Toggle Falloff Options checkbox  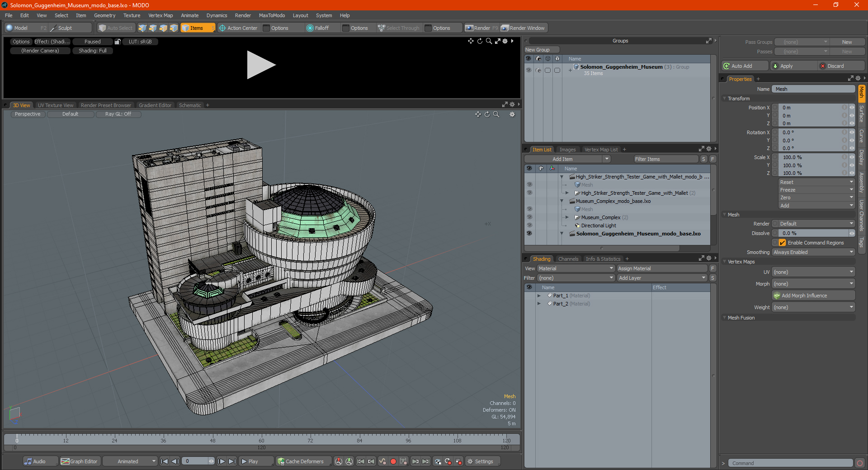[346, 28]
